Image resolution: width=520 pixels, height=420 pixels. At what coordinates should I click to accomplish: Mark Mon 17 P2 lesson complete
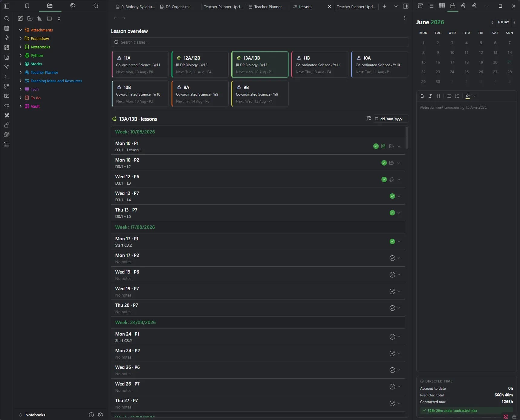(x=392, y=258)
